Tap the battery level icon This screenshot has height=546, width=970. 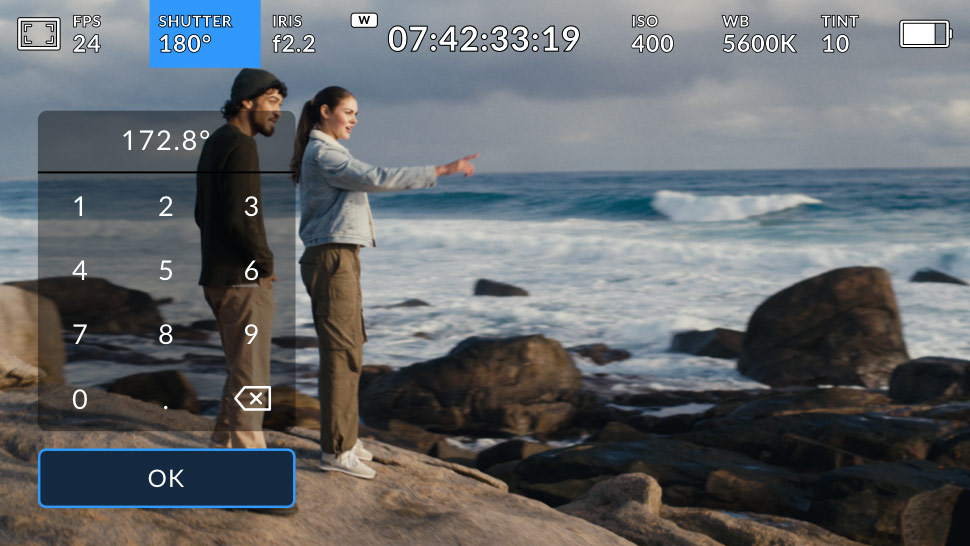[x=925, y=34]
